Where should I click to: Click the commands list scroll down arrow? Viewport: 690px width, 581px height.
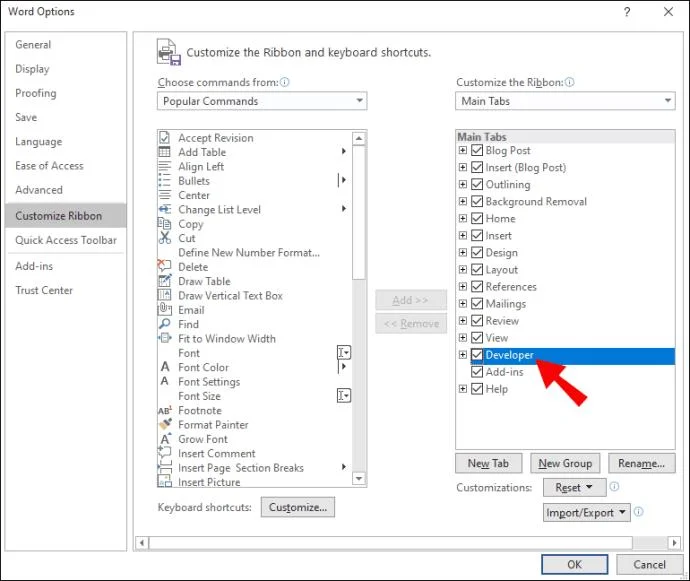tap(359, 478)
